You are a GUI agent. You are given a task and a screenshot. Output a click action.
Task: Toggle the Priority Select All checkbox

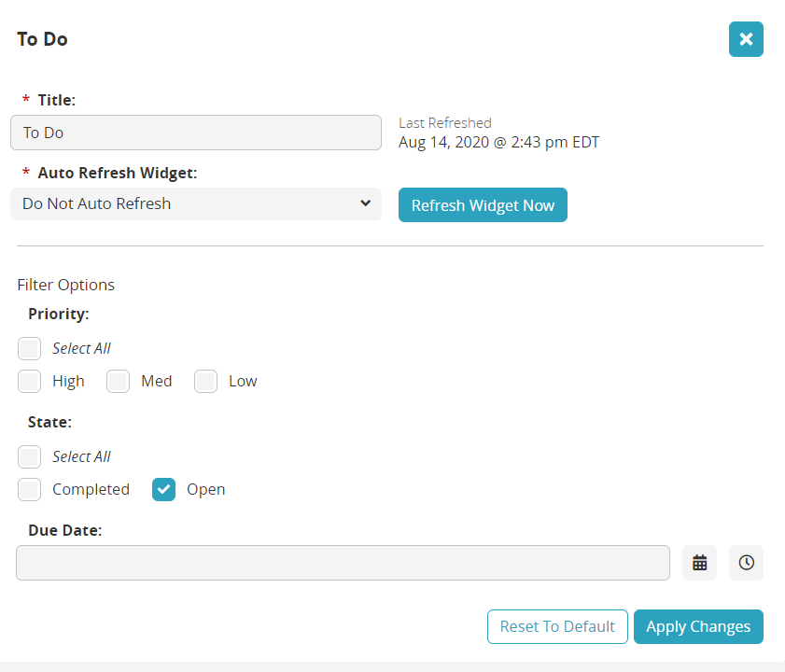(30, 348)
